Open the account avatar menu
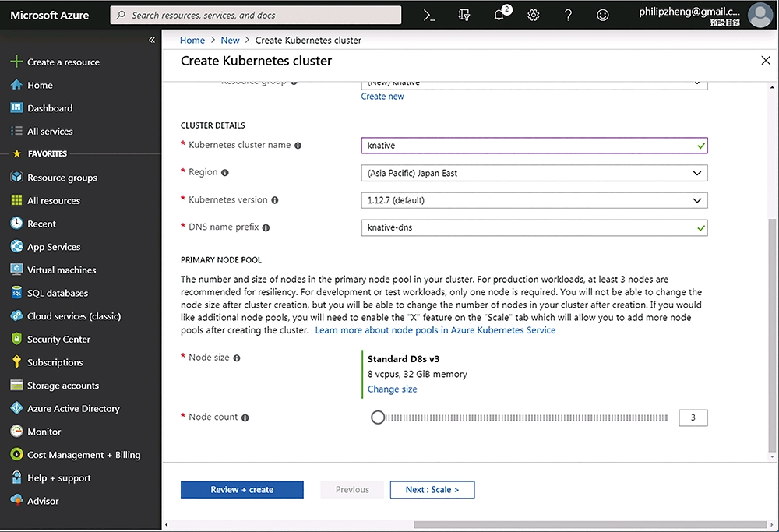Image resolution: width=779 pixels, height=532 pixels. (x=760, y=15)
